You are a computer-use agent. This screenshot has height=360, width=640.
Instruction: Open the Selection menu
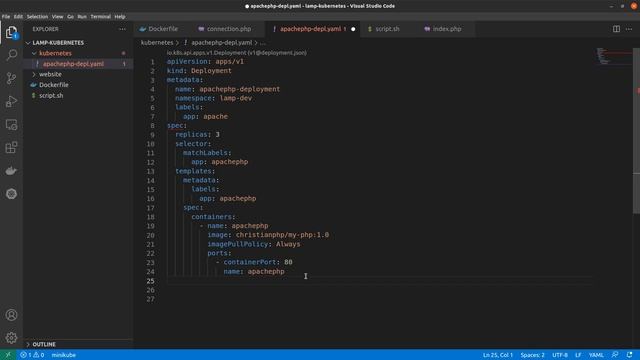tap(38, 17)
